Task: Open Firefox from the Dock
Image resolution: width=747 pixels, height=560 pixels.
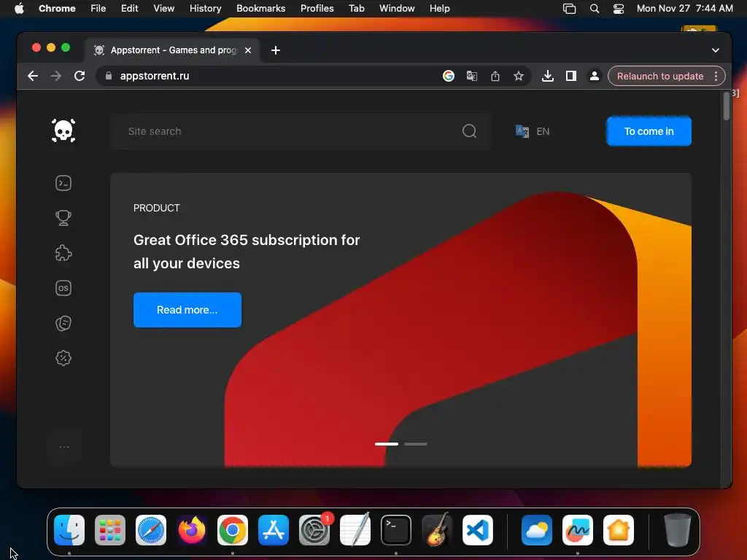Action: 192,530
